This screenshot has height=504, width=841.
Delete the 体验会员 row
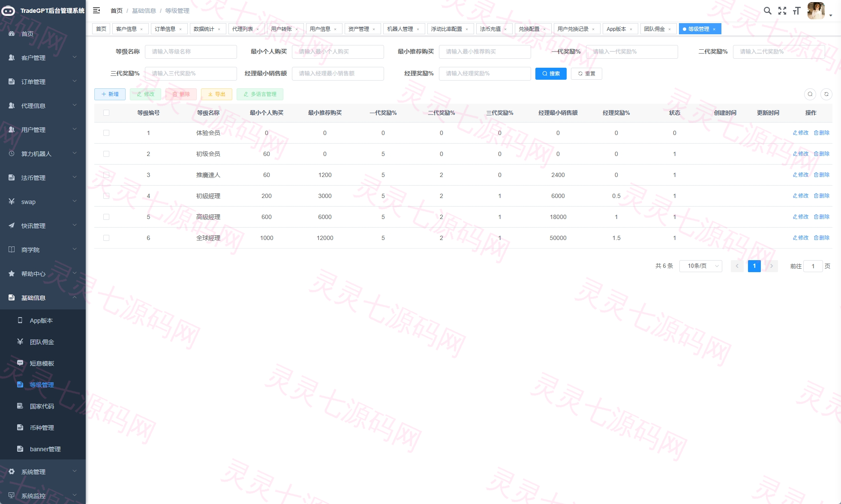click(x=822, y=133)
